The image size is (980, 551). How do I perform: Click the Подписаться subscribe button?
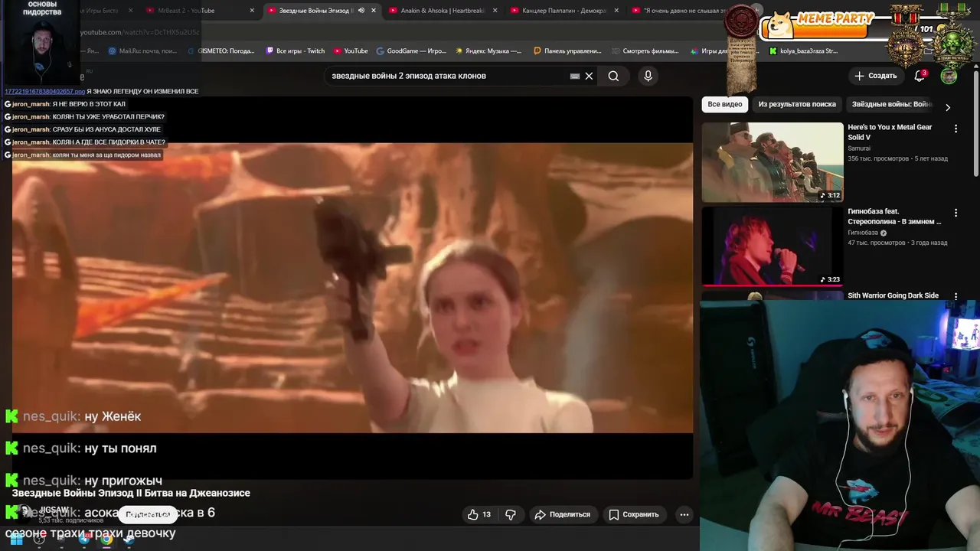[148, 514]
